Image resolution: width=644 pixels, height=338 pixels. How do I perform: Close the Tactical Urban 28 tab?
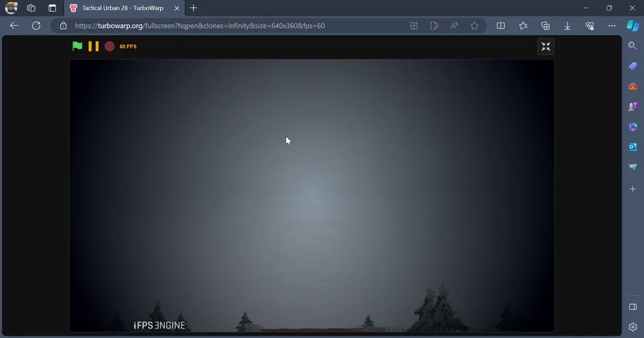[177, 8]
